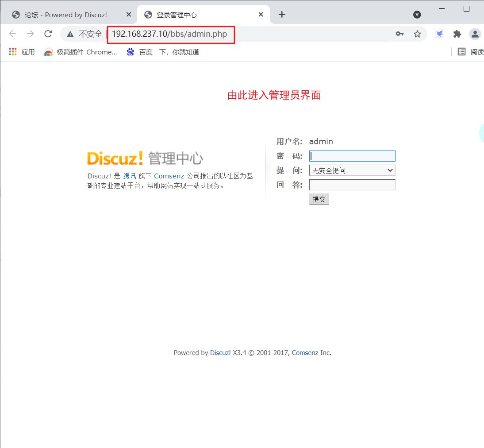Click the 回答 answer input field
The image size is (484, 448).
tap(352, 185)
